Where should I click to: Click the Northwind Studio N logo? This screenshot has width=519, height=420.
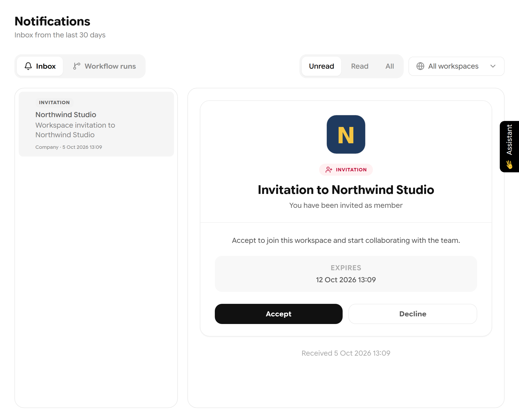coord(346,134)
